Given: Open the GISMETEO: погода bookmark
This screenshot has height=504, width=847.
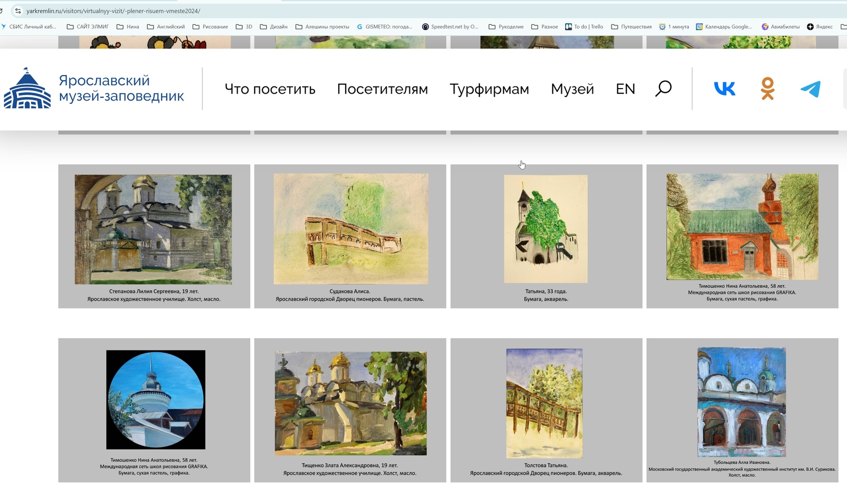Looking at the screenshot, I should tap(384, 27).
